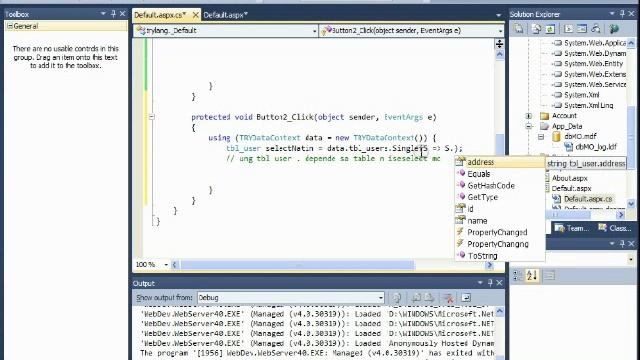Open the Class View tab
Viewport: 640px width, 360px height.
(615, 228)
